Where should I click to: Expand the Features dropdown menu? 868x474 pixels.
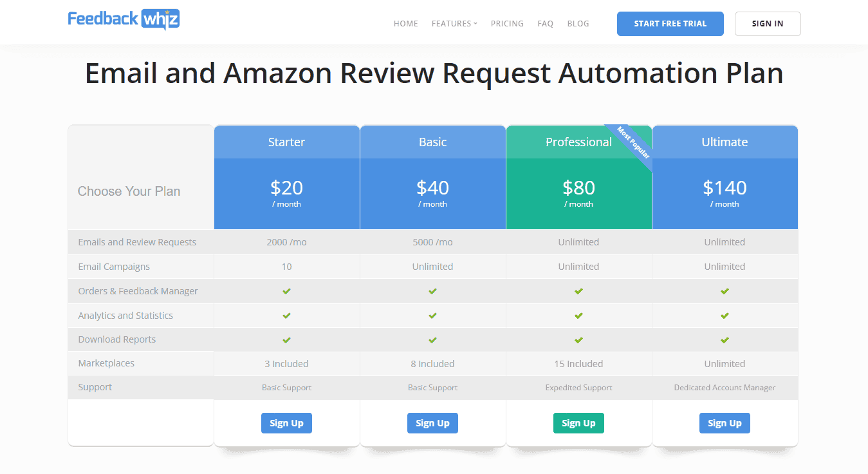[454, 24]
